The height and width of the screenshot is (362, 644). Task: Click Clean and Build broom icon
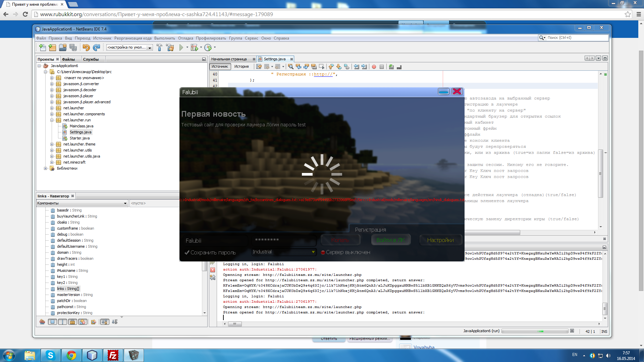tap(170, 48)
